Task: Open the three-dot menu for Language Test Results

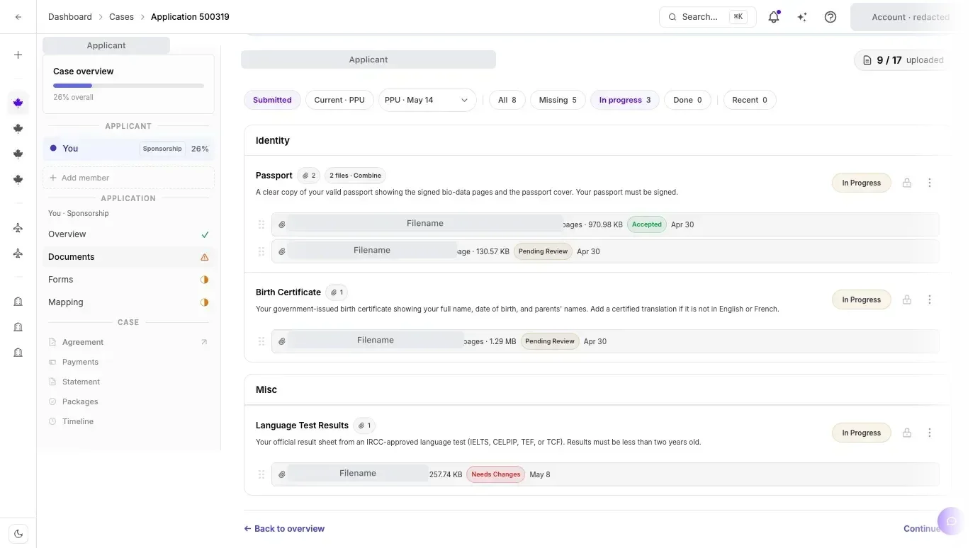Action: (x=930, y=433)
